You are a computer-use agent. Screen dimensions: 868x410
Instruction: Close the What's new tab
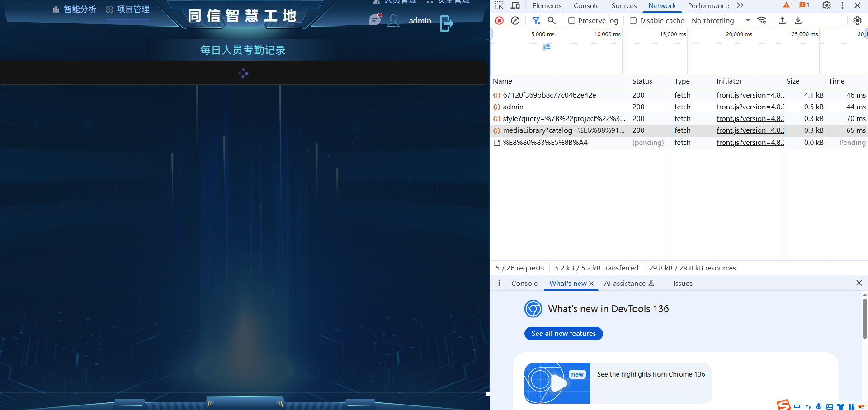[x=591, y=284]
